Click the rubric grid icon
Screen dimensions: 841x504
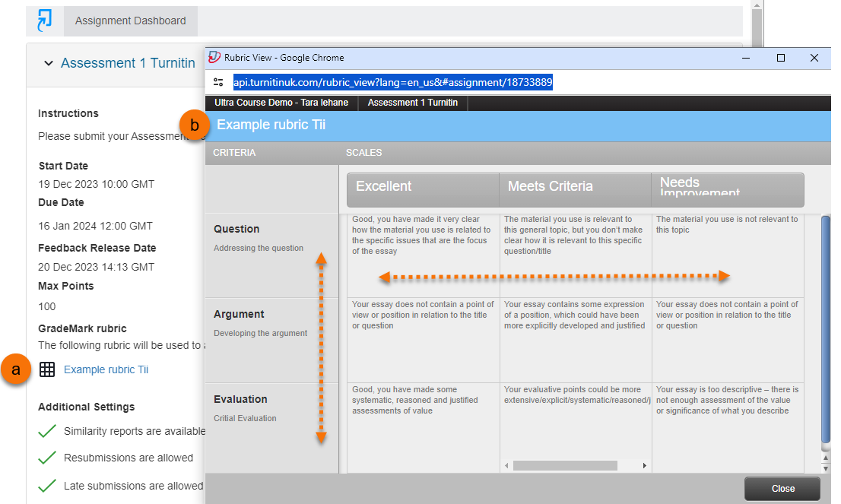coord(47,369)
